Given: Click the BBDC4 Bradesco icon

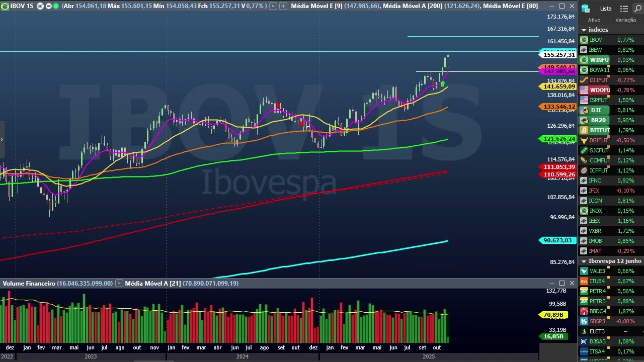Looking at the screenshot, I should [x=584, y=311].
